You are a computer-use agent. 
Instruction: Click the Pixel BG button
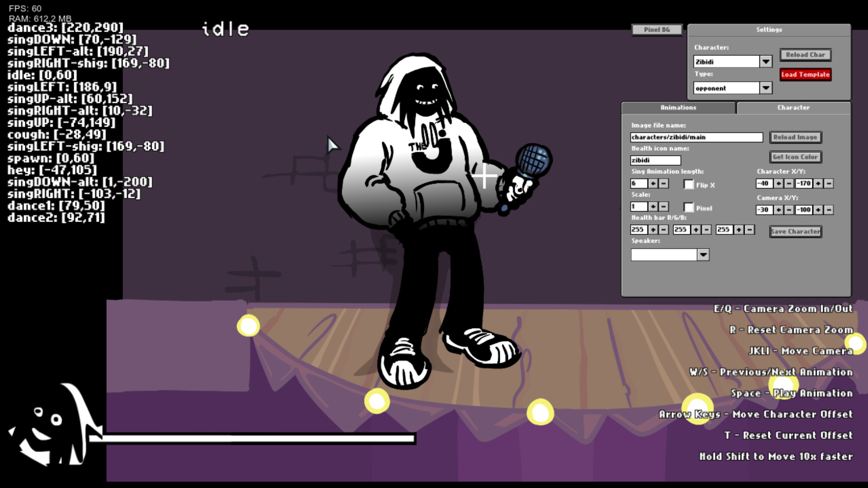[x=657, y=30]
